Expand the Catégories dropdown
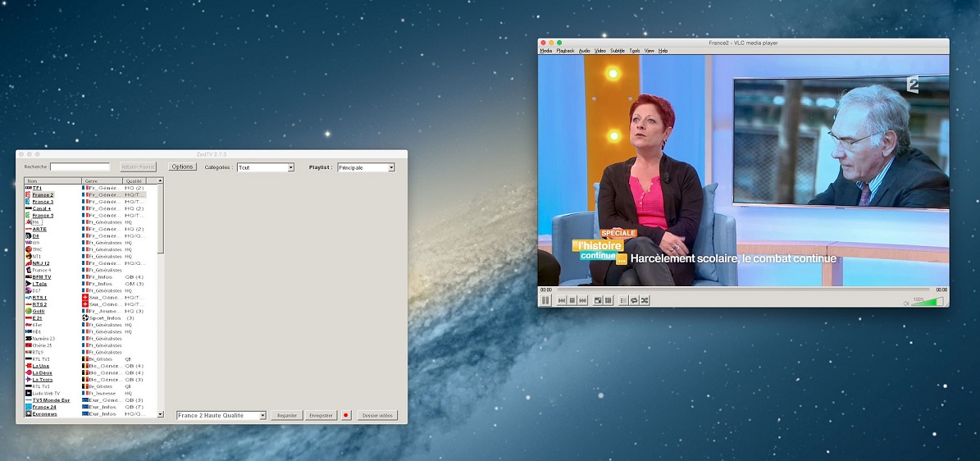This screenshot has height=461, width=980. (265, 167)
